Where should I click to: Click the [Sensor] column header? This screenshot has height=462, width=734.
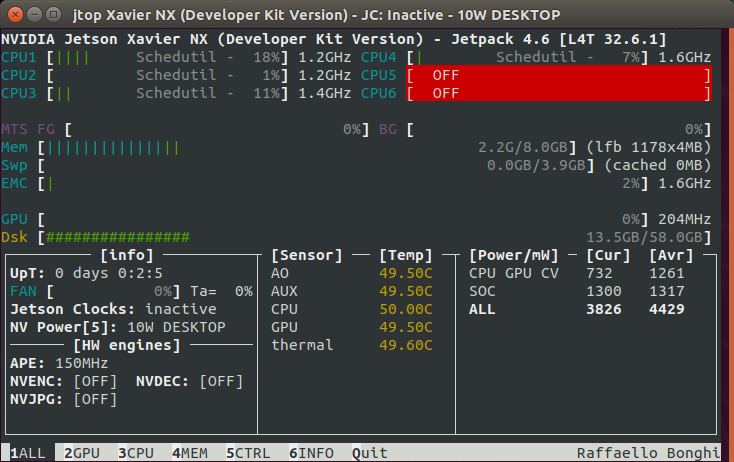307,255
